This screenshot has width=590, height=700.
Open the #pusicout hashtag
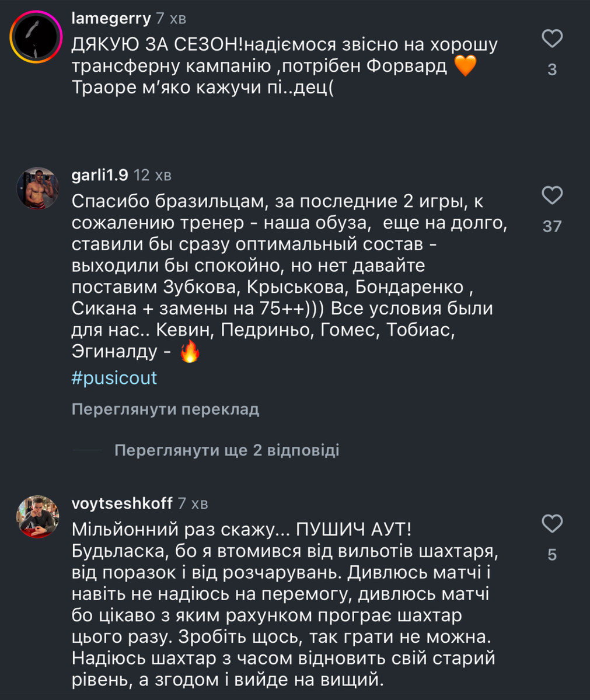[114, 378]
